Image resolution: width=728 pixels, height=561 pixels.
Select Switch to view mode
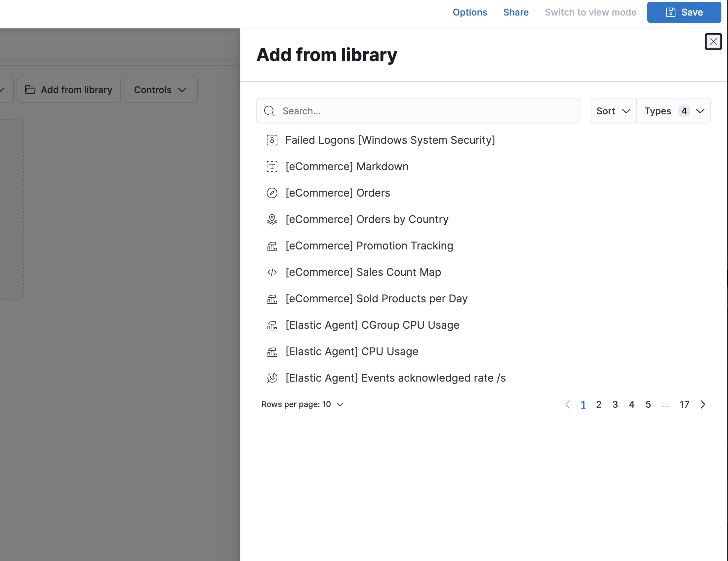(590, 12)
